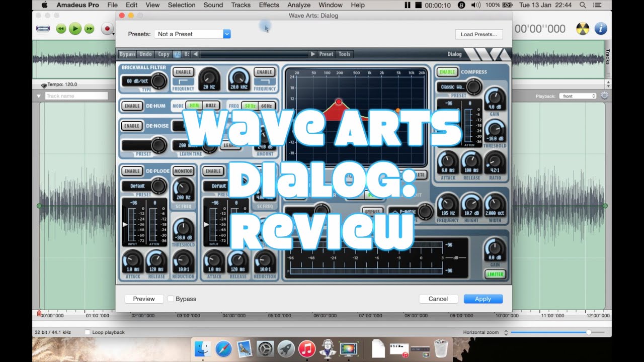Viewport: 644px width, 362px height.
Task: Click the red EQ band node on graph
Action: [x=339, y=102]
